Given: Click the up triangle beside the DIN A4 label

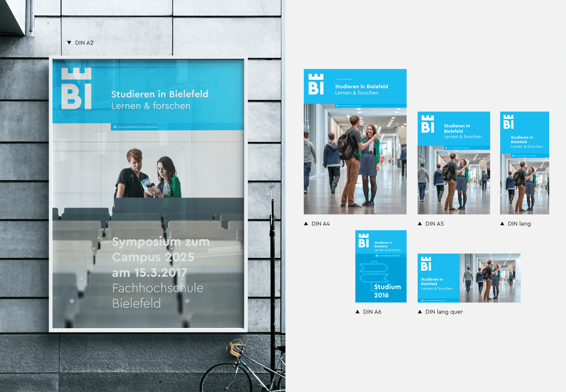Looking at the screenshot, I should coord(306,223).
